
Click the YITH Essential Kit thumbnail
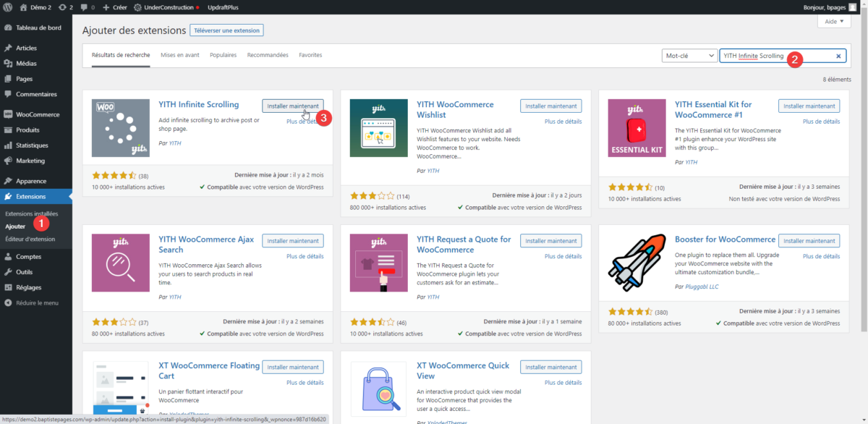(637, 129)
